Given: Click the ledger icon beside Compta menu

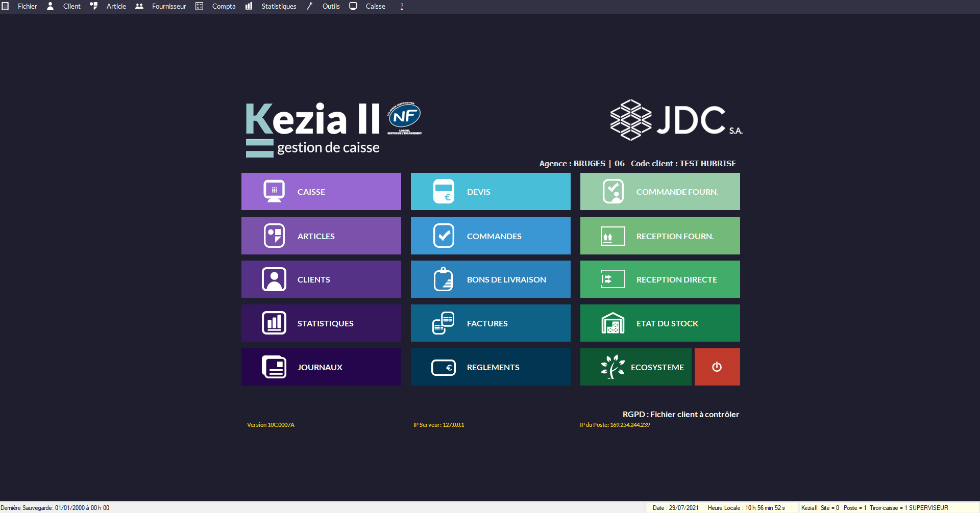Looking at the screenshot, I should point(200,6).
